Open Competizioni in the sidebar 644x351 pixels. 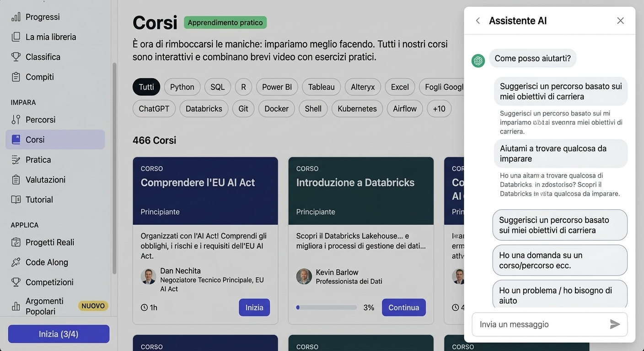[x=49, y=282]
